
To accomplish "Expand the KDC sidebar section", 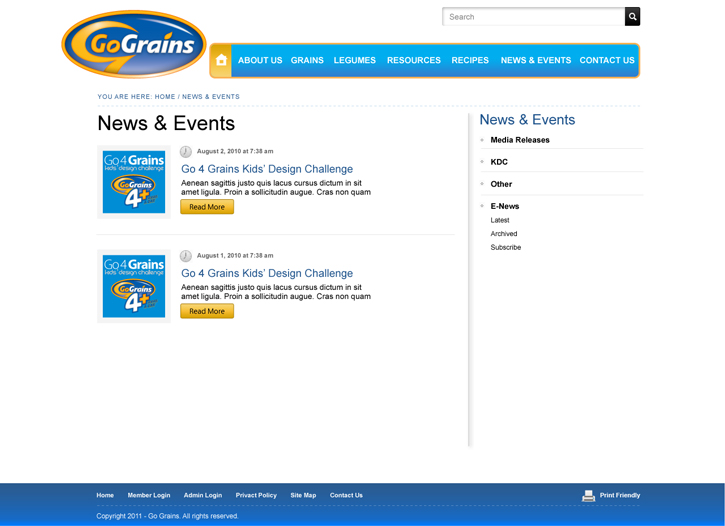I will (499, 162).
